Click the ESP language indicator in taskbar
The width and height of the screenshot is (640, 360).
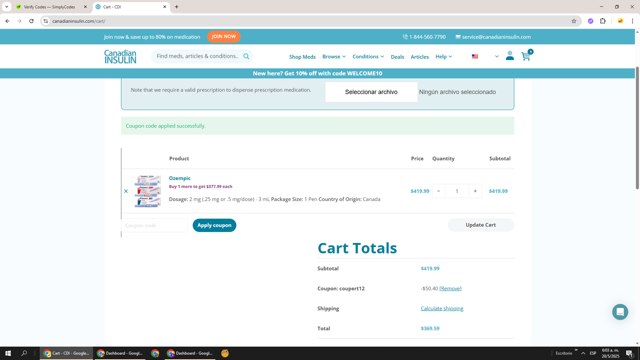tap(593, 353)
